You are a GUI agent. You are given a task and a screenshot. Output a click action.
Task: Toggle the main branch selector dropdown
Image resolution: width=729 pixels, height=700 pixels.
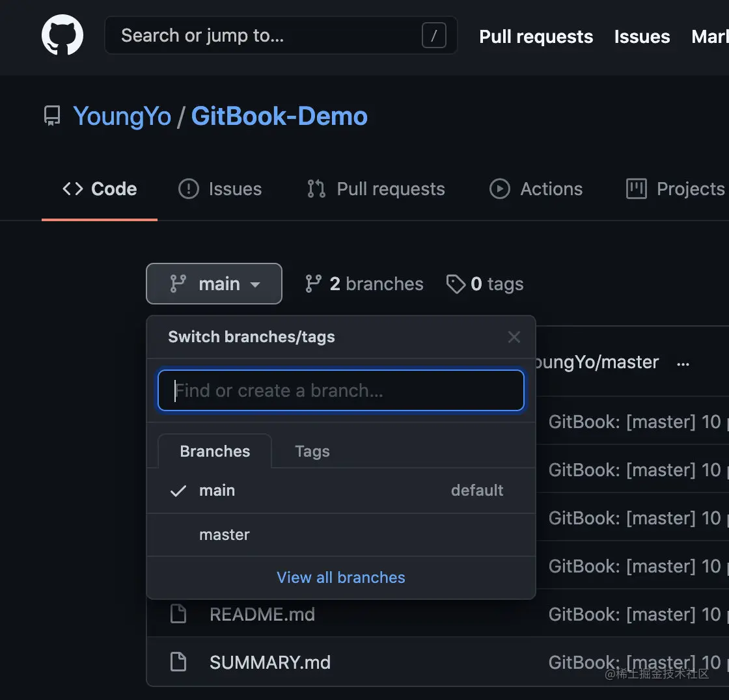coord(214,284)
